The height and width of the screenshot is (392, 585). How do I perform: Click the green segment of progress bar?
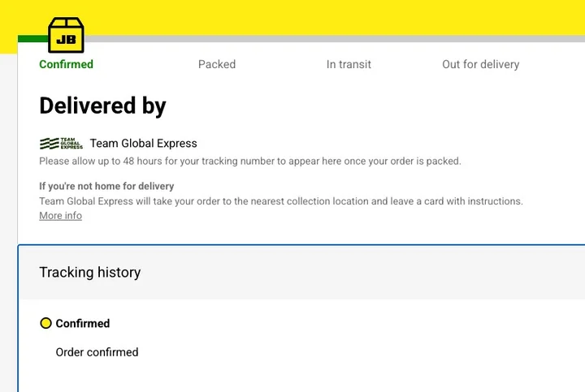tap(32, 39)
